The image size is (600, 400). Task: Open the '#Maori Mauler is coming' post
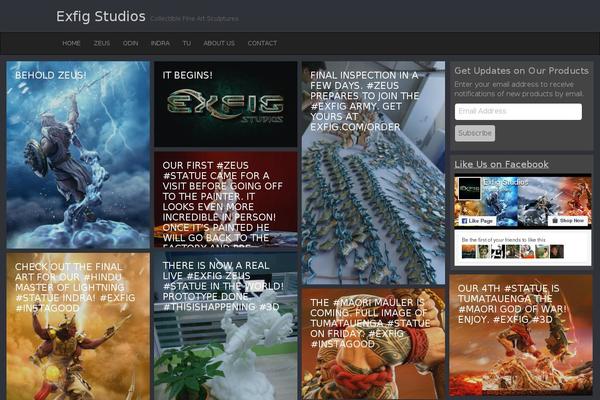(x=373, y=344)
